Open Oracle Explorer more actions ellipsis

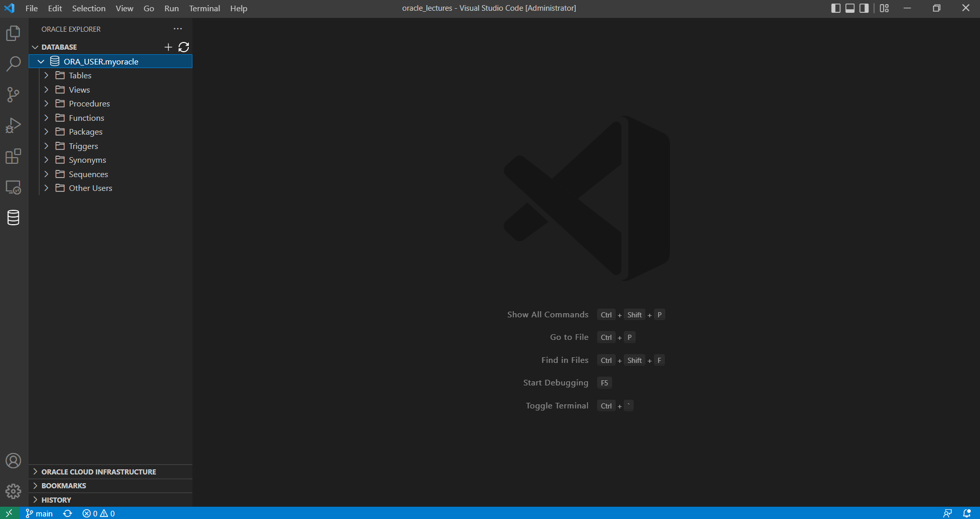(178, 29)
